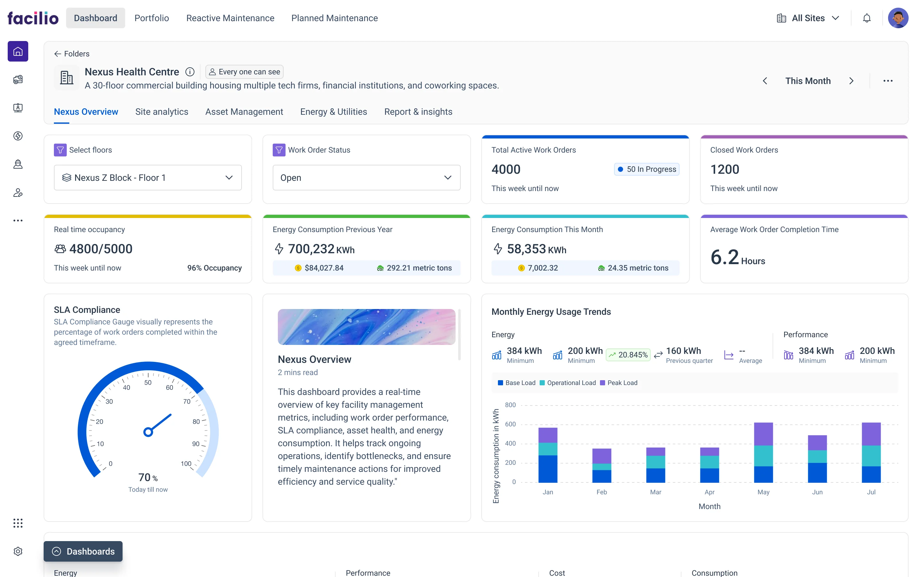Viewport: 924px width, 577px height.
Task: Open the app grid icon near the bottom sidebar
Action: coord(18,523)
